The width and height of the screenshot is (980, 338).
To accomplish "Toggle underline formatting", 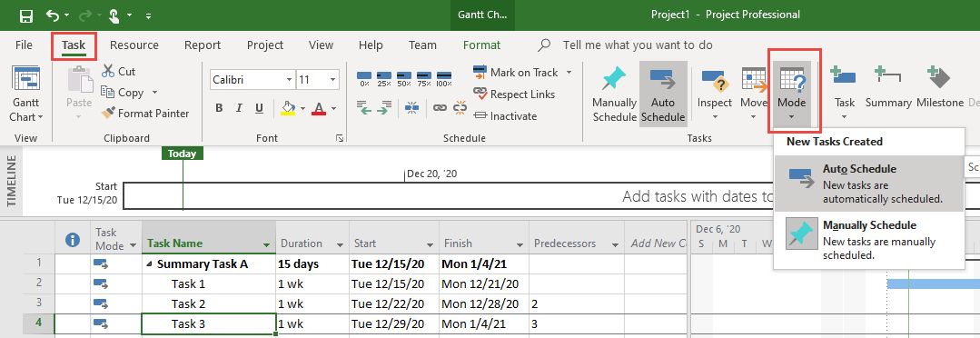I will click(x=259, y=108).
